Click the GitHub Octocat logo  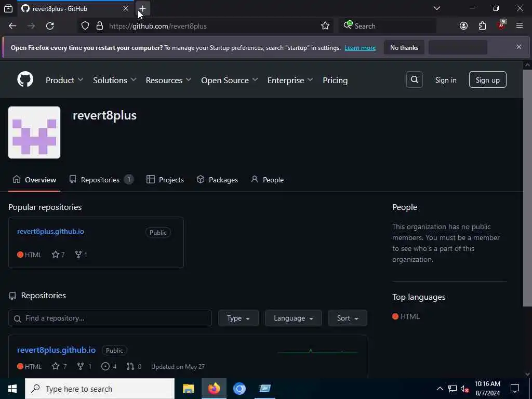(x=25, y=79)
